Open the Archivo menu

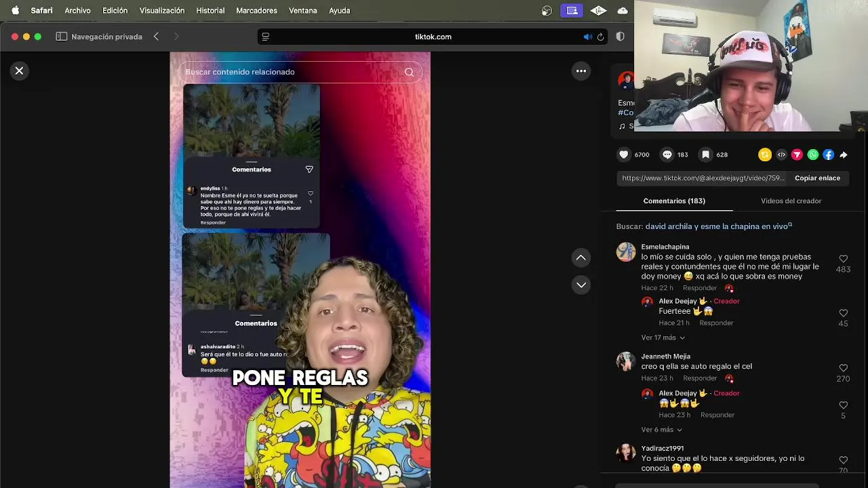coord(77,10)
